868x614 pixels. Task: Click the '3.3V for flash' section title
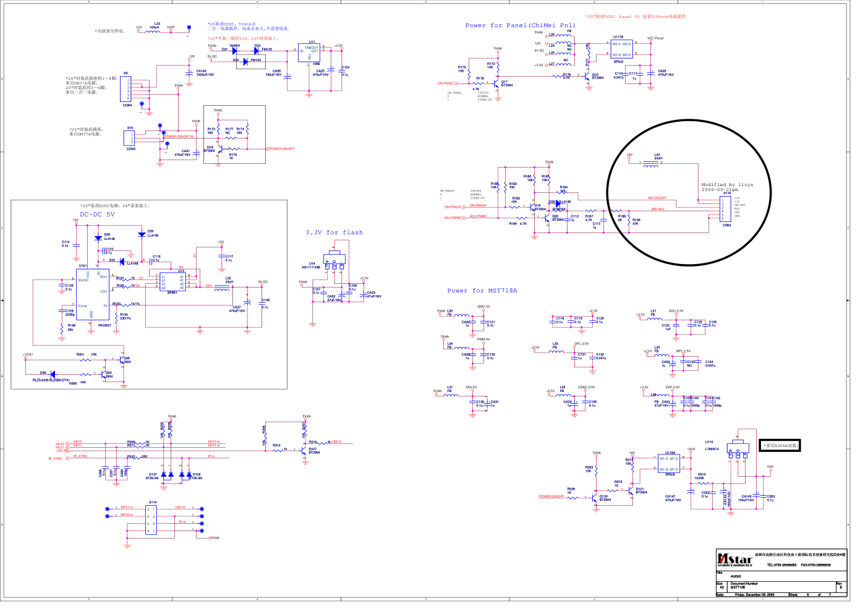[334, 232]
